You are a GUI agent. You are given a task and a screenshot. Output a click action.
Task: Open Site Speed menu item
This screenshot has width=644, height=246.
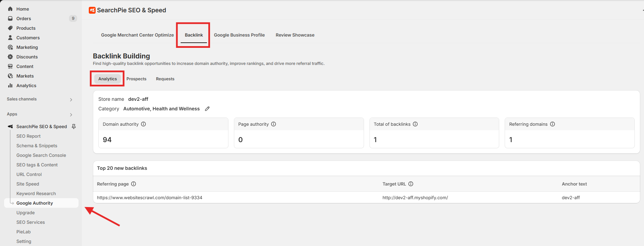click(28, 184)
